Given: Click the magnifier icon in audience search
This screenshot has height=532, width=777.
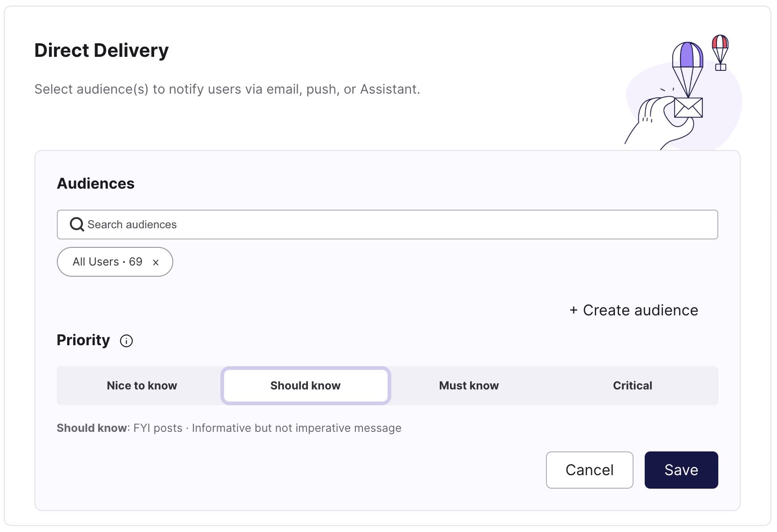Looking at the screenshot, I should pyautogui.click(x=77, y=225).
